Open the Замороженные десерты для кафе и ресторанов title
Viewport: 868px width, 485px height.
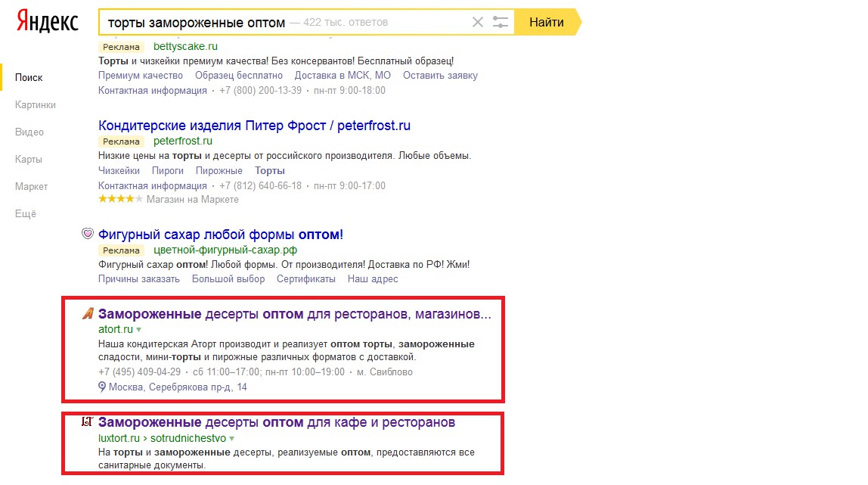(276, 422)
